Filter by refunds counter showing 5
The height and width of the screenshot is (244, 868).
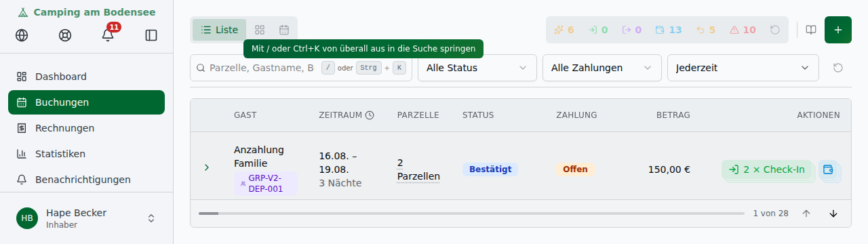pos(706,30)
